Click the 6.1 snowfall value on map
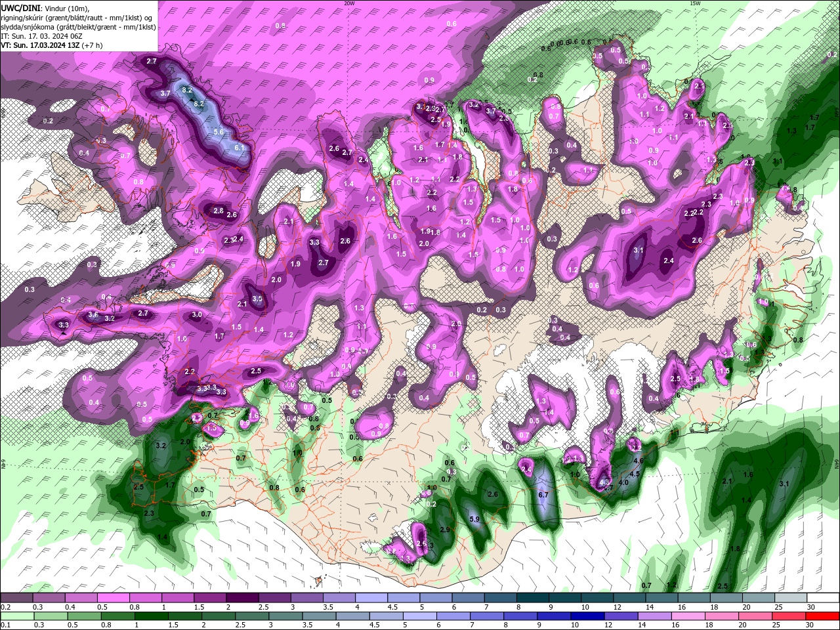 point(240,148)
